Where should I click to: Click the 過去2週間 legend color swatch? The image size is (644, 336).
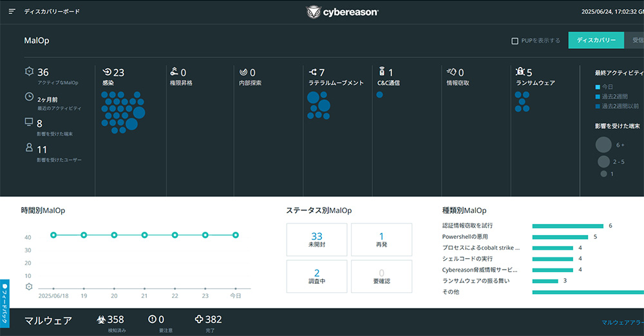pos(598,97)
